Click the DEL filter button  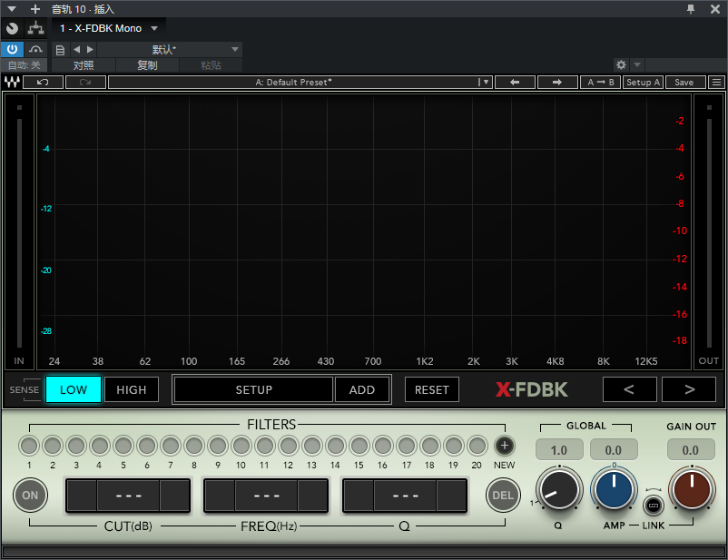(x=503, y=495)
